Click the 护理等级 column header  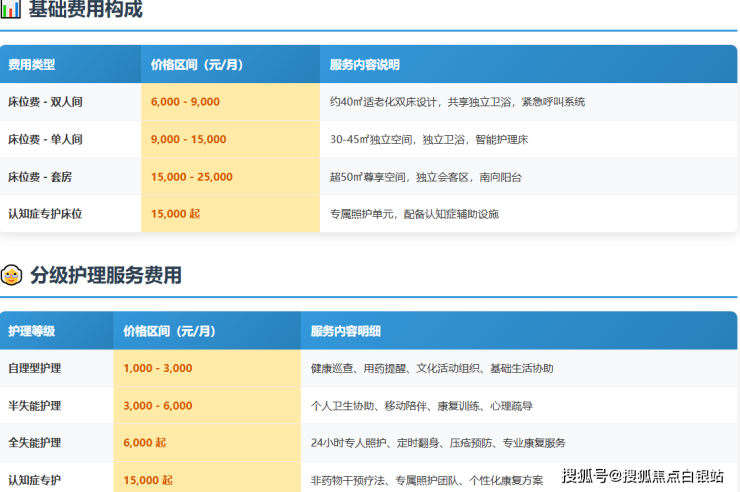coord(32,331)
